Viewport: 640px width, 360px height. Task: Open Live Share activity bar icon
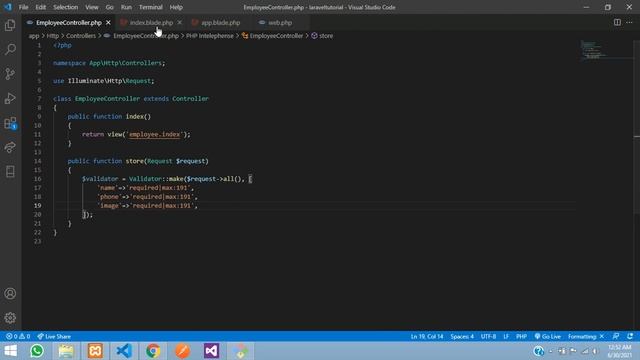point(10,147)
